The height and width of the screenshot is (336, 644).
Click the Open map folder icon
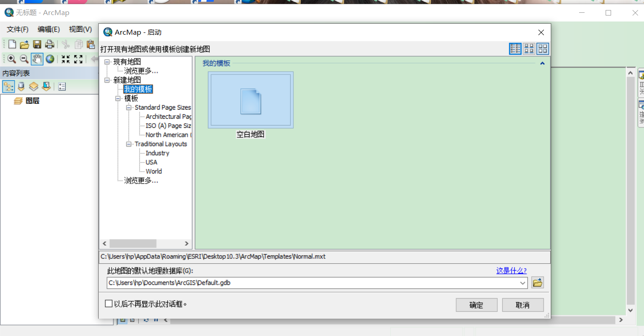coord(25,44)
